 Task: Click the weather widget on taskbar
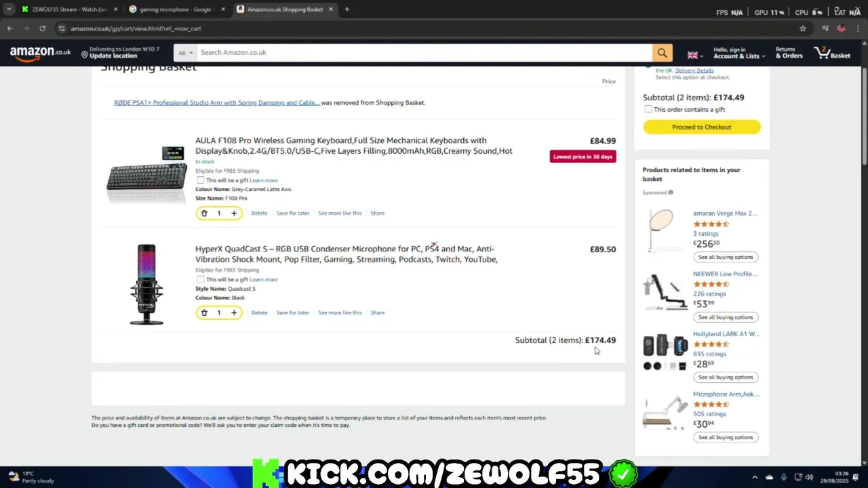pos(31,477)
